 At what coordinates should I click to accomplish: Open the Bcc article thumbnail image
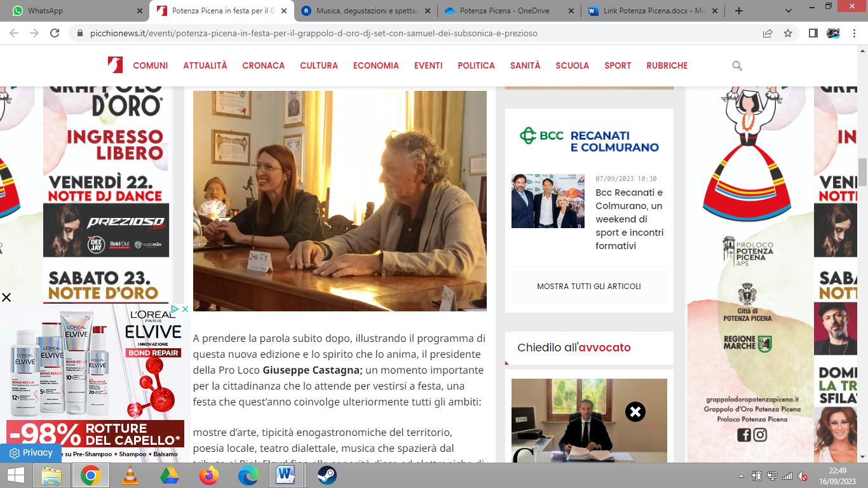click(x=548, y=201)
